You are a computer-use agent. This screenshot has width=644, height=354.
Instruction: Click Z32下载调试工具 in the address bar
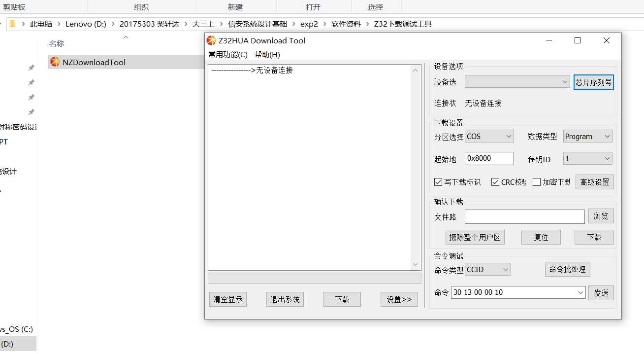point(403,24)
